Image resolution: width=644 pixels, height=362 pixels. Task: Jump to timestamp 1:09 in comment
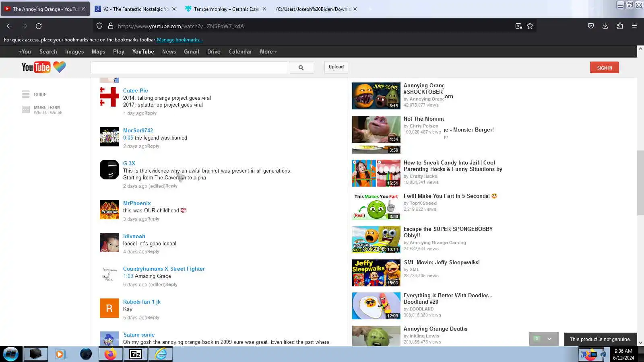click(x=128, y=276)
